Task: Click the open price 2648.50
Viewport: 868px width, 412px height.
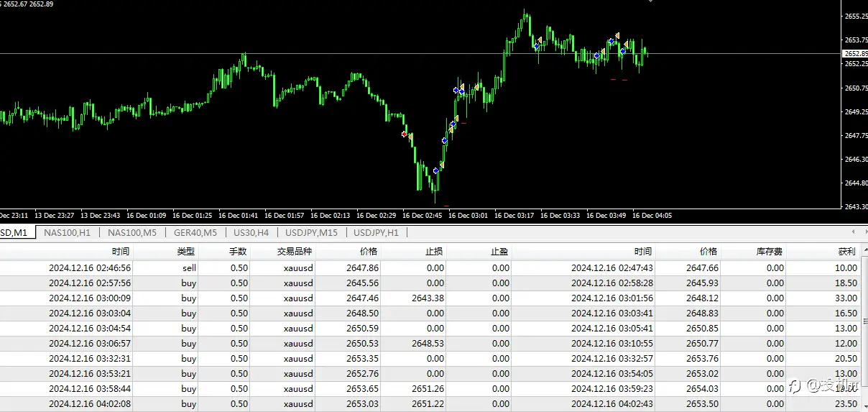Action: (x=362, y=313)
